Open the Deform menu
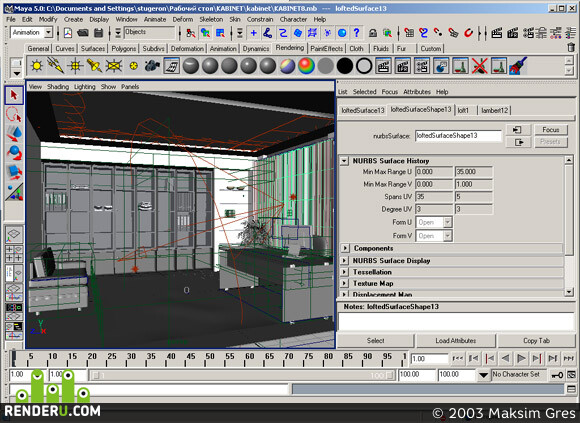The width and height of the screenshot is (580, 423). (x=183, y=19)
